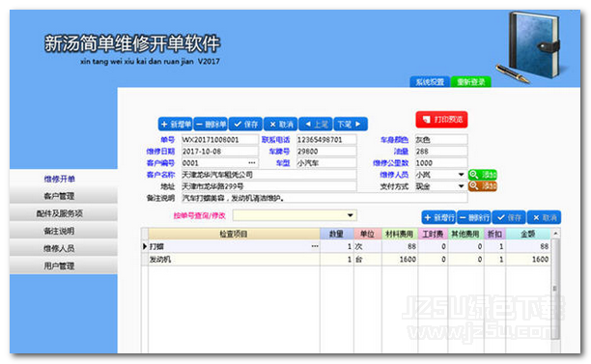Click the row 取消 button above the table
Image resolution: width=591 pixels, height=364 pixels.
(545, 217)
